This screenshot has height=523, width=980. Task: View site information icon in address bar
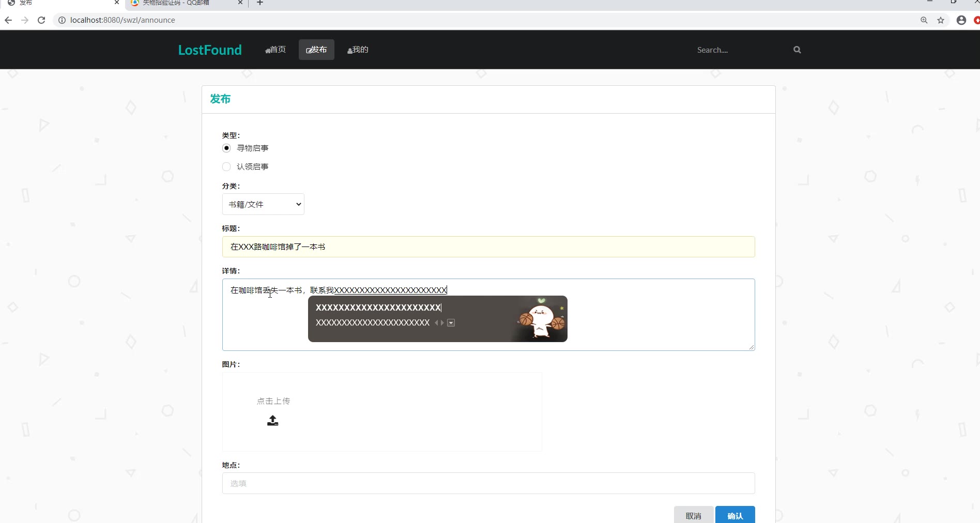coord(62,20)
